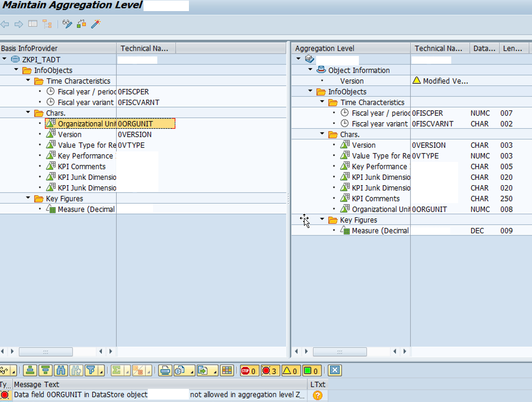This screenshot has height=402, width=532.
Task: Collapse the left InfoObjects folder
Action: (16, 70)
